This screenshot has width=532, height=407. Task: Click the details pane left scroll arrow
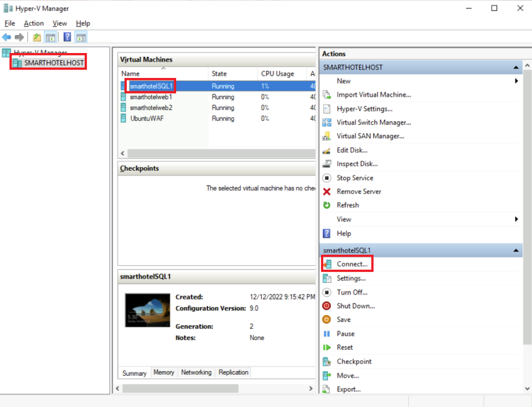(118, 388)
